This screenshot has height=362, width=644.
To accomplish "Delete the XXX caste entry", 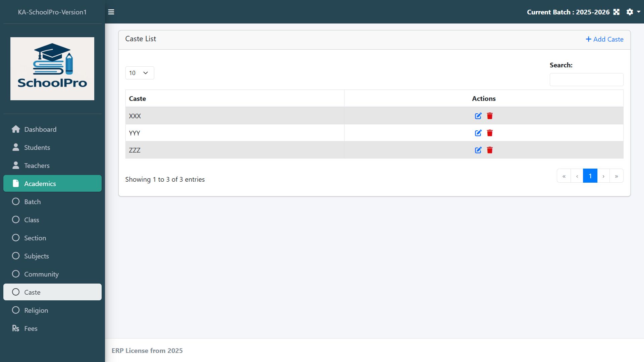I will pos(490,116).
